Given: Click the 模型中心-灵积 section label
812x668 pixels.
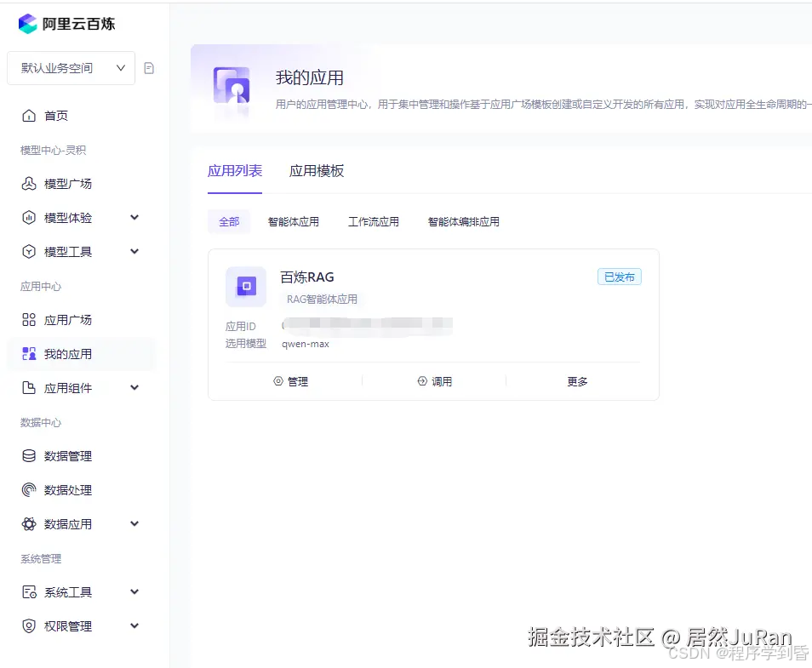Looking at the screenshot, I should 54,150.
